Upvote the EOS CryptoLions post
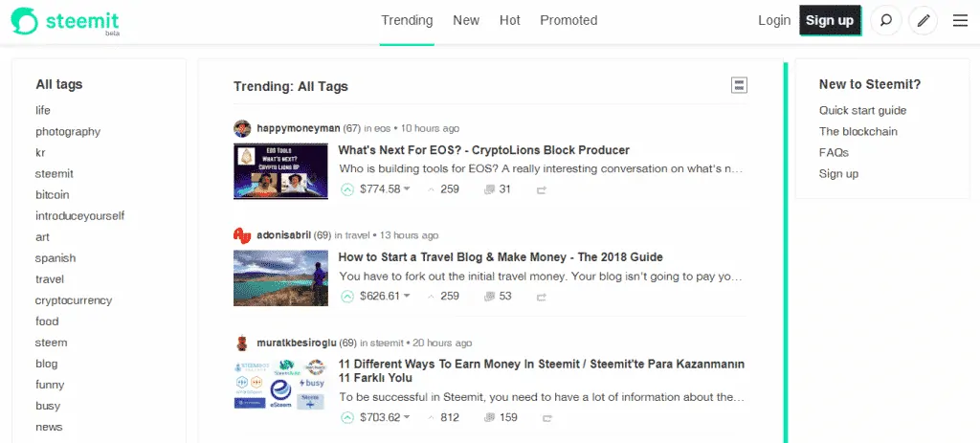The image size is (980, 443). [347, 189]
